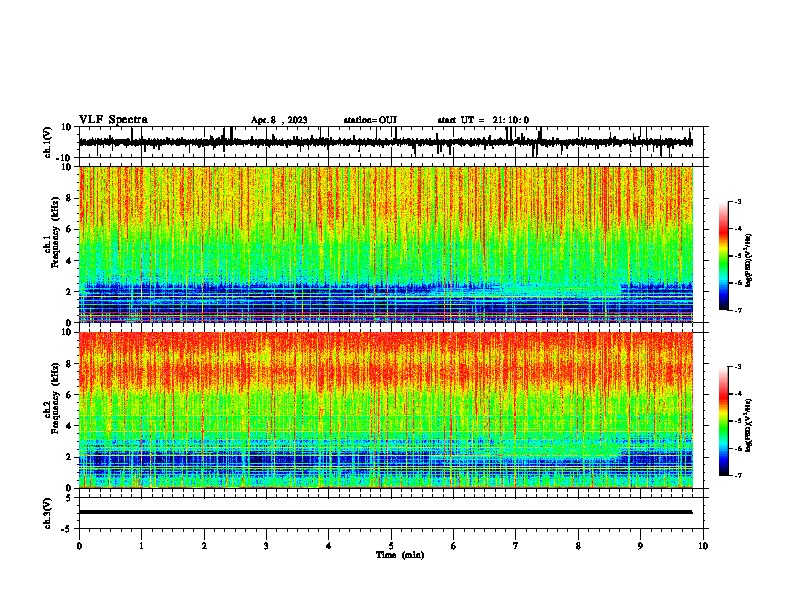Click the "-3" tick on ch.2 colorbar

[737, 367]
